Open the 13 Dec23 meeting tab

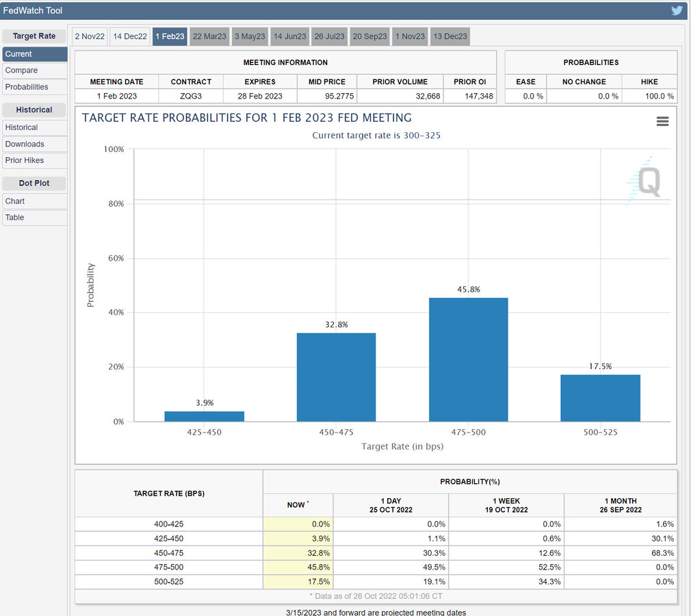coord(450,36)
